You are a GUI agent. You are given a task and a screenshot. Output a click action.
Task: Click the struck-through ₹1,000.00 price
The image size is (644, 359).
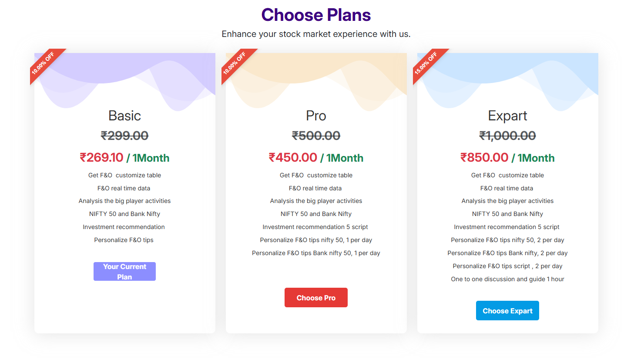point(507,136)
